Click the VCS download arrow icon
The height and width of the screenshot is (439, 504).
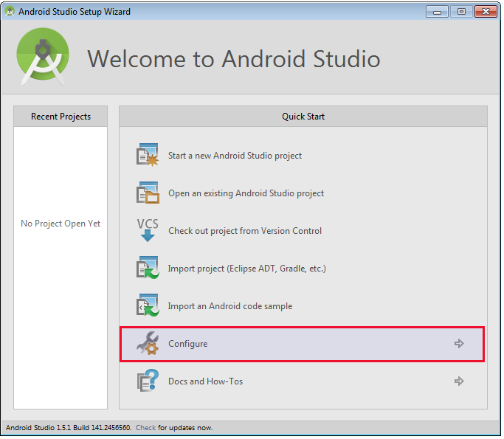(x=148, y=230)
